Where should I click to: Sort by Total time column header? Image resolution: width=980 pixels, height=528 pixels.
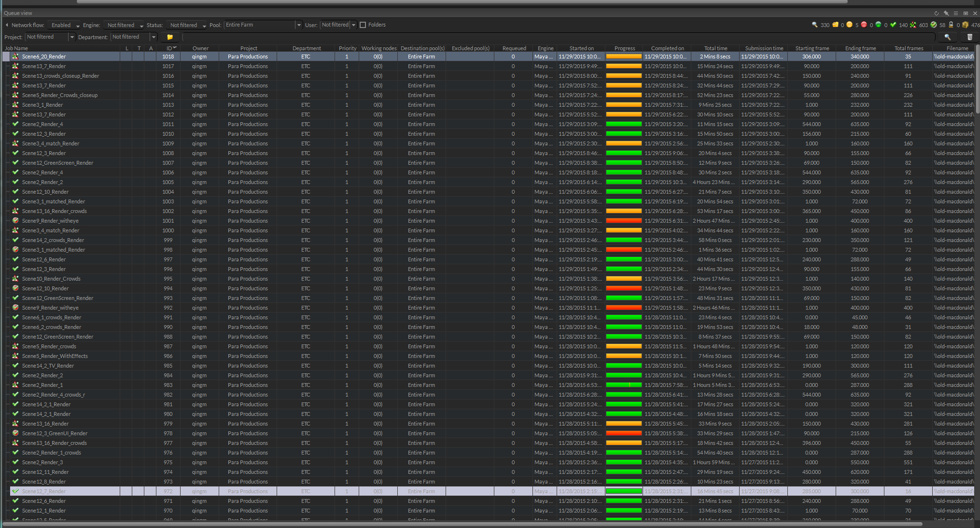click(x=715, y=48)
